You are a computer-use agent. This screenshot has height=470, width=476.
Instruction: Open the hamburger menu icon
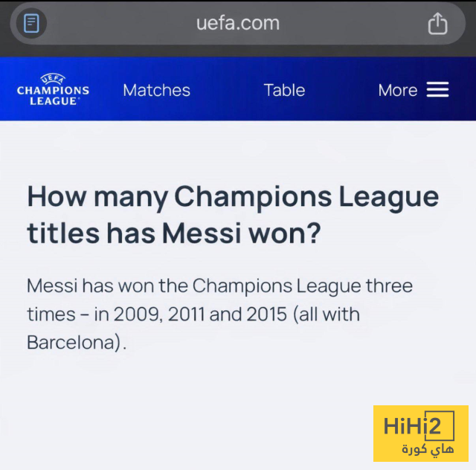click(437, 90)
